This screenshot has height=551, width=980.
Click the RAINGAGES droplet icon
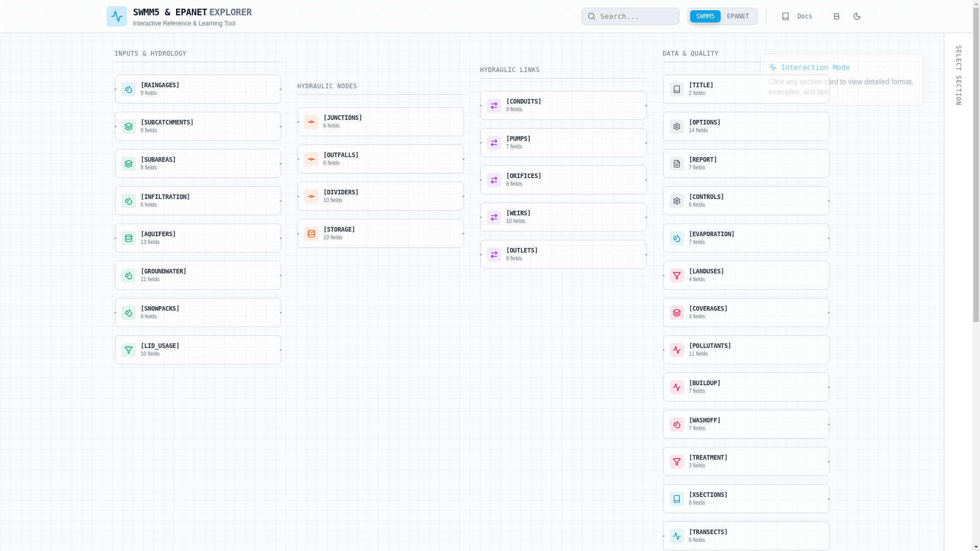[x=129, y=89]
